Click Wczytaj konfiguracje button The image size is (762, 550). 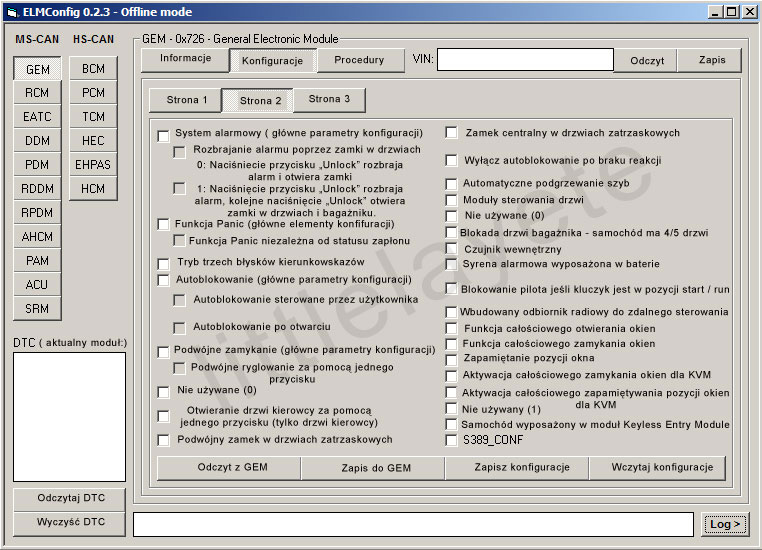point(653,468)
